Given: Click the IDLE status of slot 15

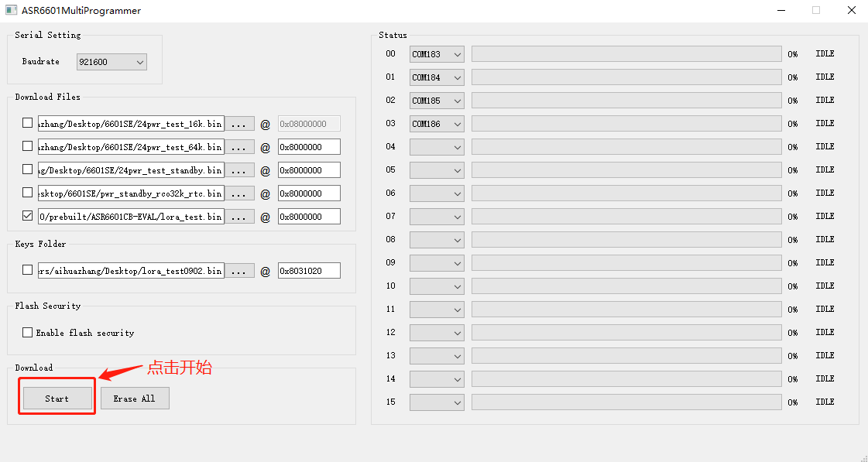Looking at the screenshot, I should click(x=825, y=402).
